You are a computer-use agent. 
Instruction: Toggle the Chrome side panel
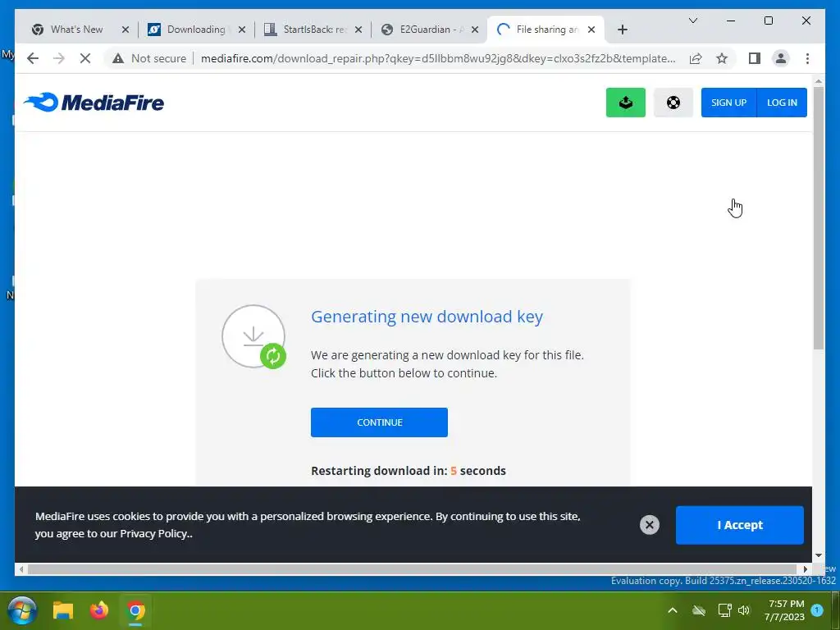pyautogui.click(x=755, y=58)
